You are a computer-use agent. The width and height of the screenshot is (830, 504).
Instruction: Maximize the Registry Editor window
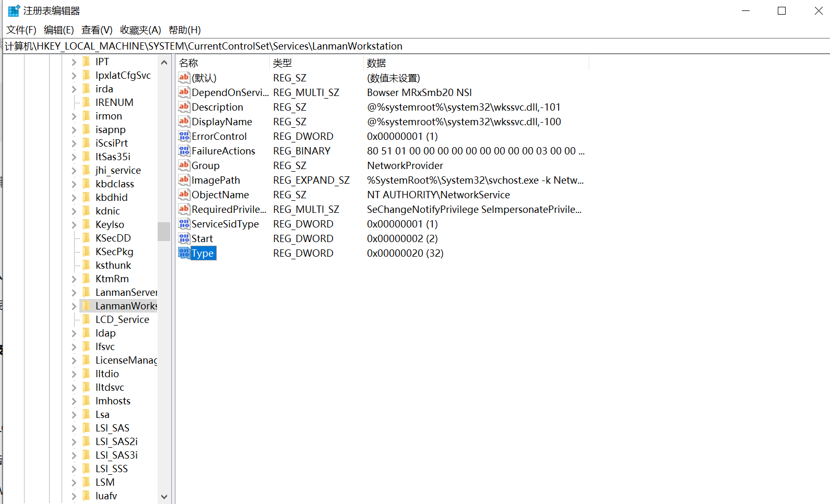[x=781, y=11]
